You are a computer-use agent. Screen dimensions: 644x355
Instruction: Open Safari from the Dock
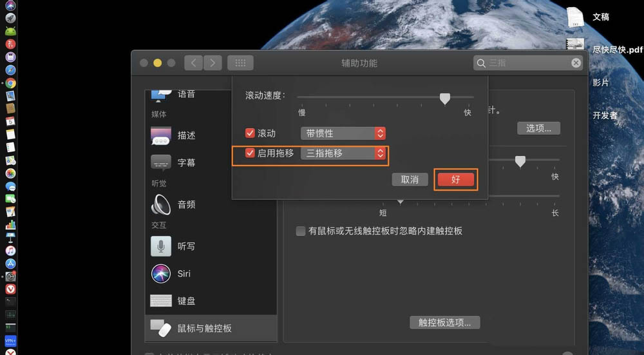click(x=10, y=70)
